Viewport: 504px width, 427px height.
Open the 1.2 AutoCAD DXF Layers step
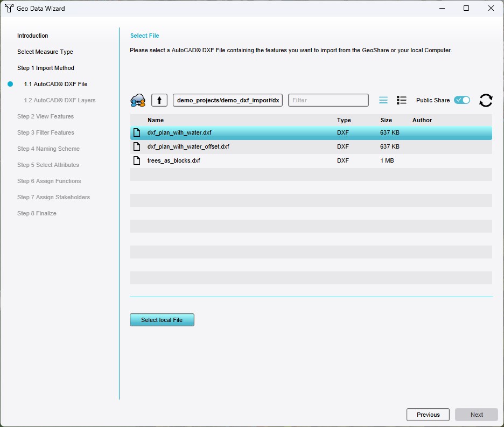click(x=60, y=100)
